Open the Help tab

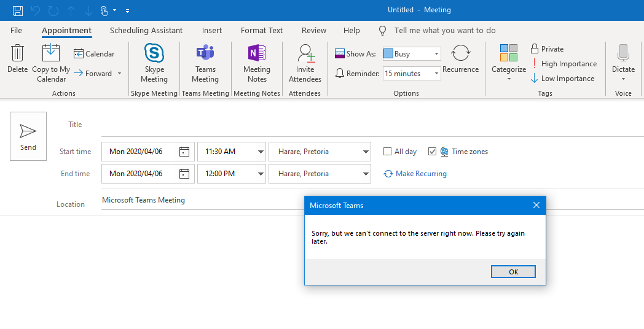351,30
